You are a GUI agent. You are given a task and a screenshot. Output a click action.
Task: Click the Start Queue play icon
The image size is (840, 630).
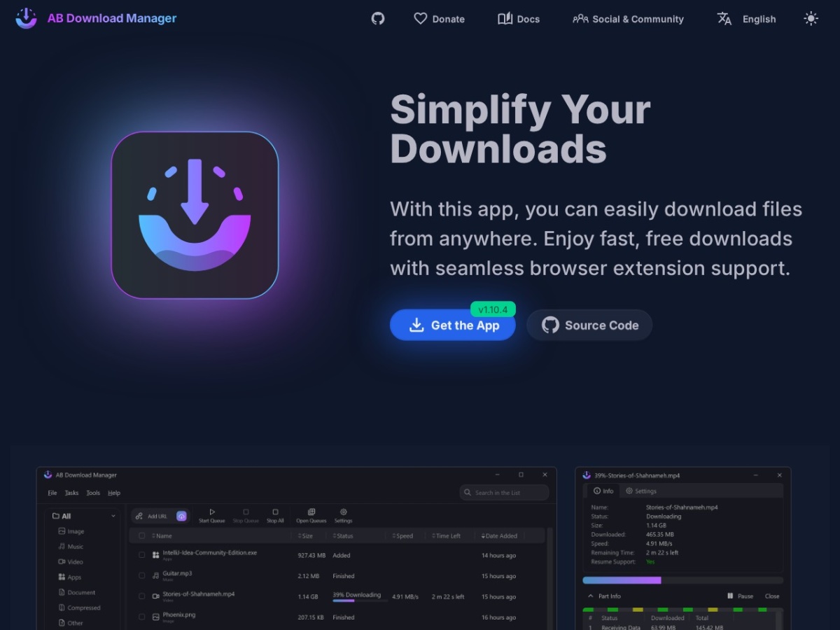point(212,512)
